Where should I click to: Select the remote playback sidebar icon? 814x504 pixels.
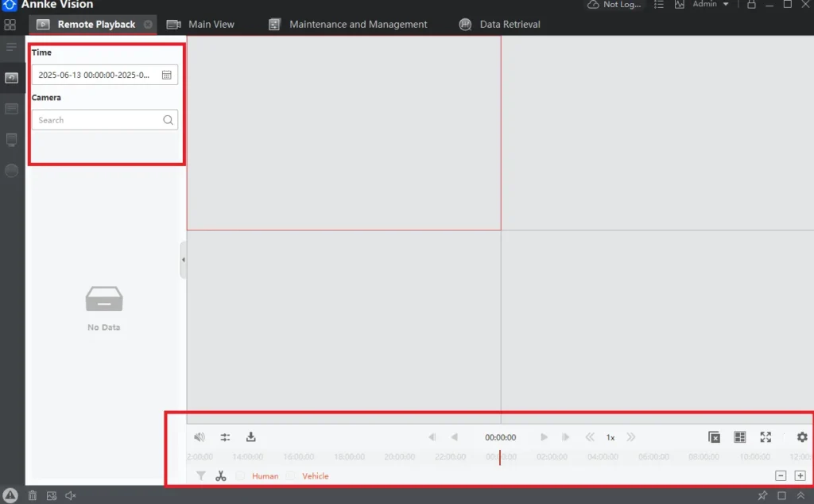click(11, 78)
